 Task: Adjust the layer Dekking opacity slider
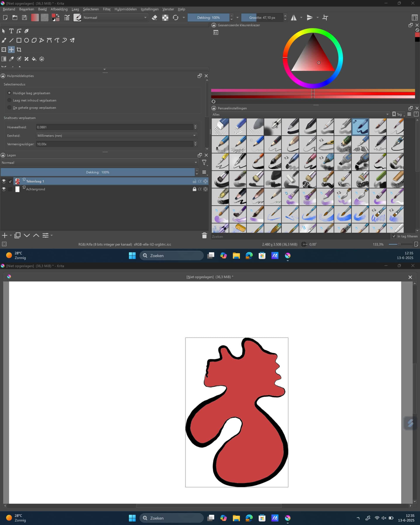[x=98, y=172]
